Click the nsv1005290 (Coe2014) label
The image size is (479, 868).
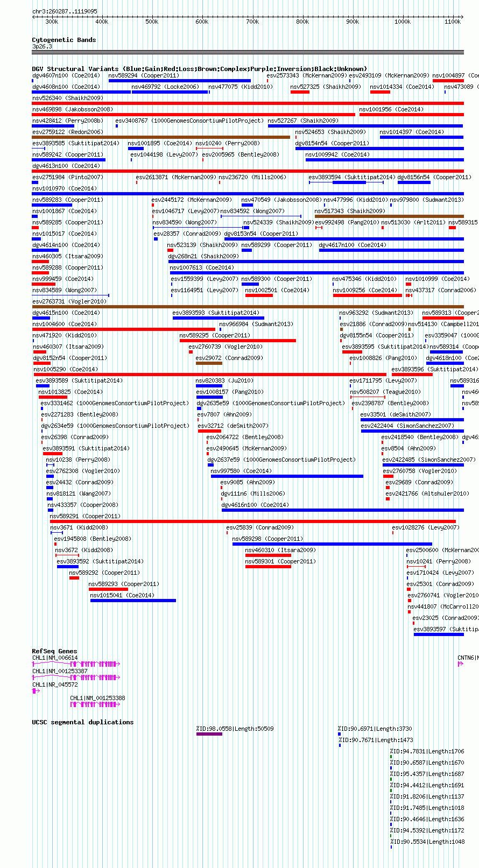click(x=66, y=369)
